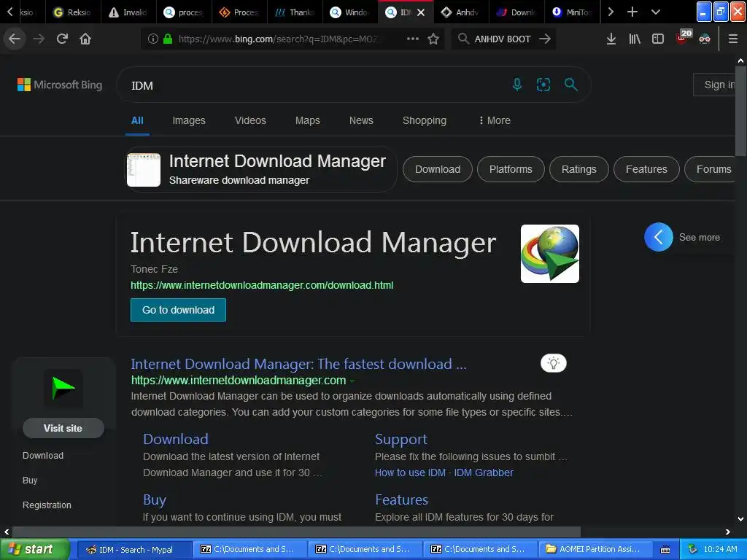Show site information icon in address bar
The width and height of the screenshot is (747, 560).
click(153, 39)
